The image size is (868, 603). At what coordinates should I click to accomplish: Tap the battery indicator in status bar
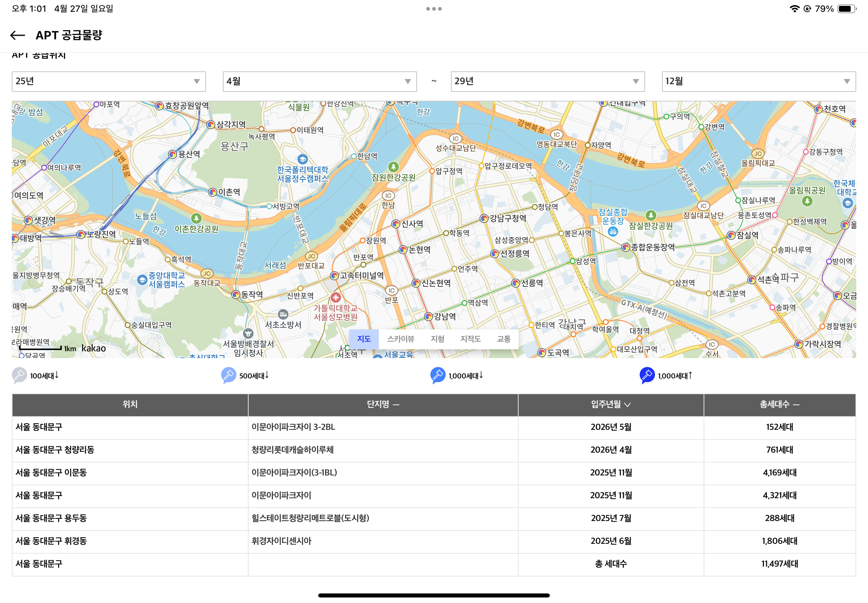[x=847, y=9]
